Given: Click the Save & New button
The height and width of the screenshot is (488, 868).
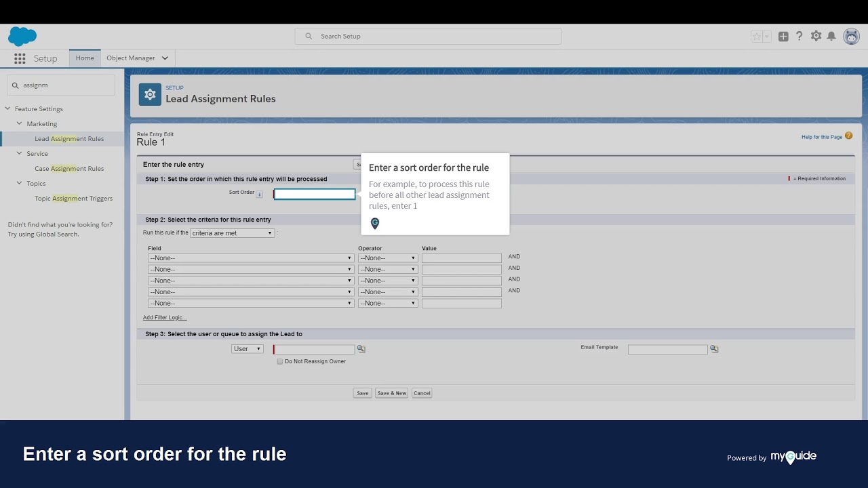Looking at the screenshot, I should (x=392, y=393).
